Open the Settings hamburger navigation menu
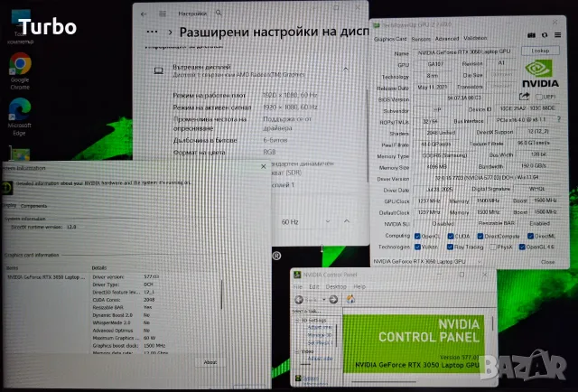This screenshot has width=578, height=392. (163, 14)
